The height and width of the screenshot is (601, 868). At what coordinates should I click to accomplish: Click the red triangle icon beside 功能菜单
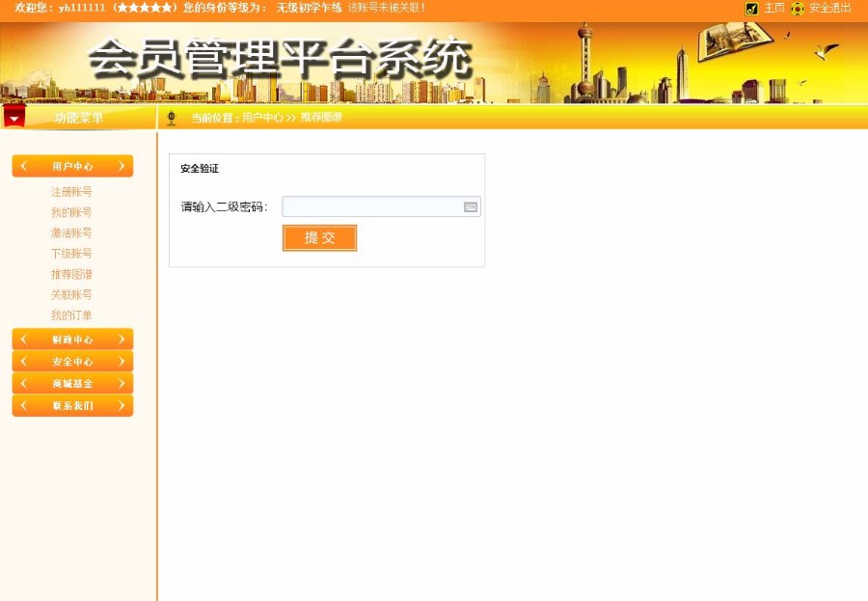pos(14,116)
